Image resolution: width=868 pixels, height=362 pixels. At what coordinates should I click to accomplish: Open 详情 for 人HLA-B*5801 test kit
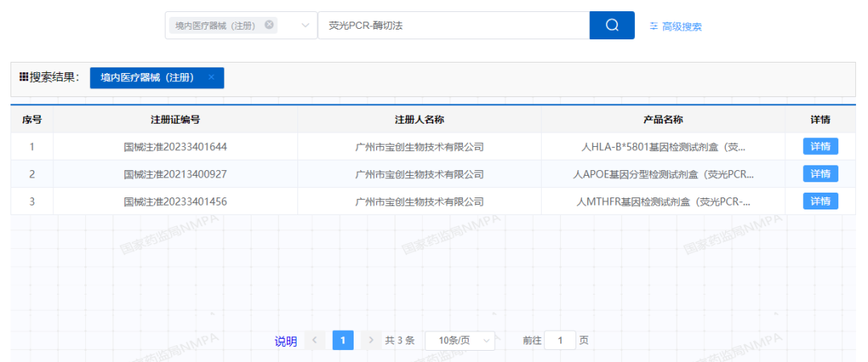click(x=820, y=147)
